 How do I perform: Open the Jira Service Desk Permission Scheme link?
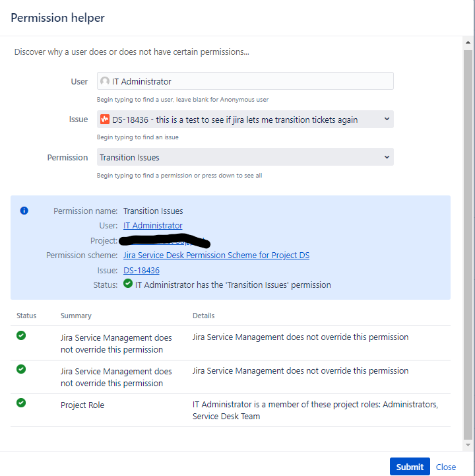[216, 255]
